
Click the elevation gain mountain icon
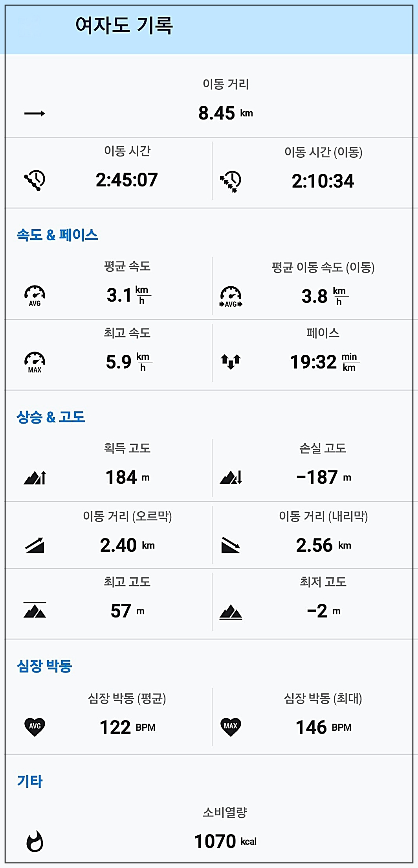[x=35, y=477]
